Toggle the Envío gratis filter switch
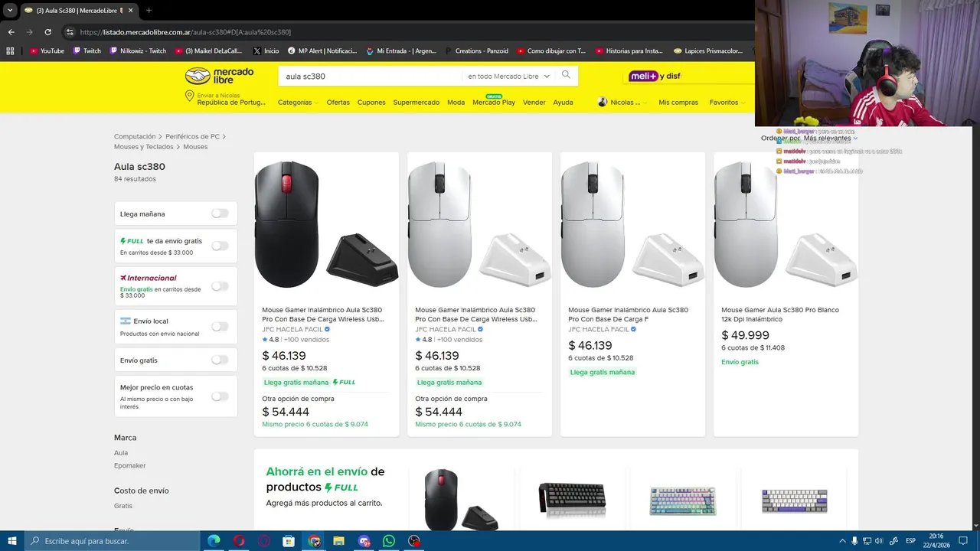 220,360
